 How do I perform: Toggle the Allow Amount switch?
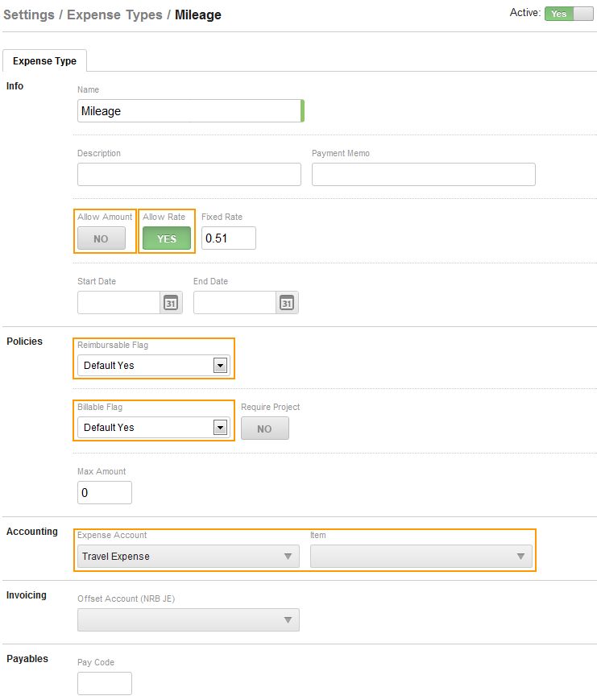[102, 239]
